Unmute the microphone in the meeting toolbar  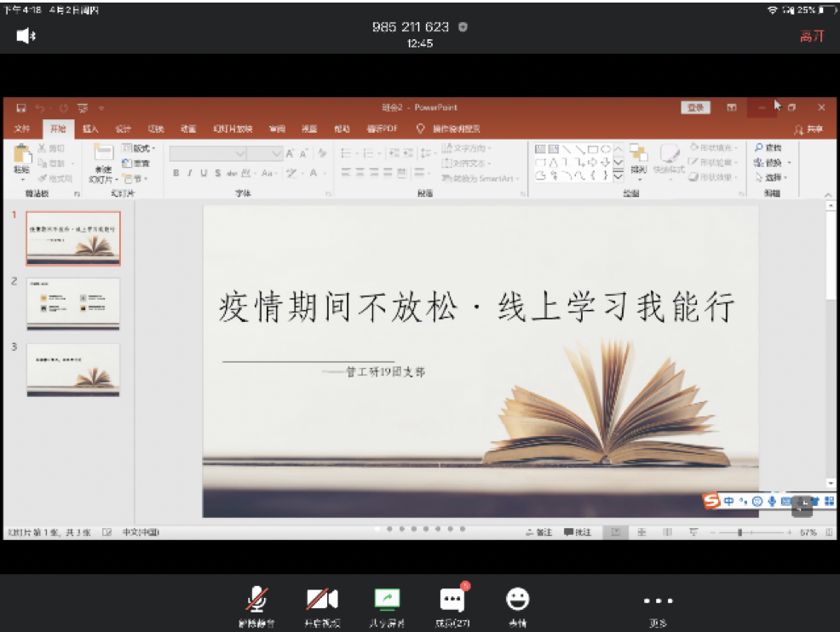click(x=256, y=600)
